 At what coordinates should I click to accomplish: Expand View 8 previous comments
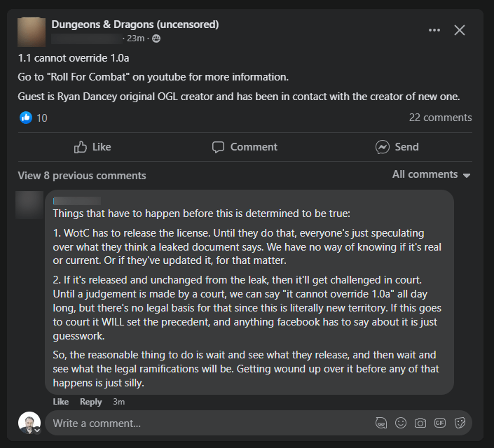(x=82, y=176)
